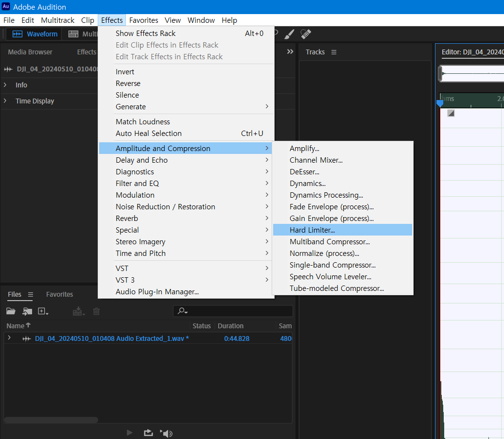Open the Clip menu

pos(87,20)
